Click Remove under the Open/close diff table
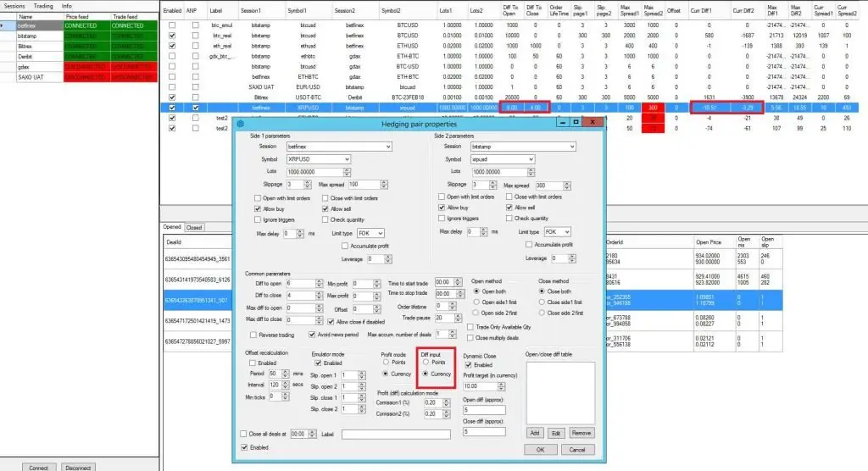868x471 pixels. pyautogui.click(x=581, y=433)
